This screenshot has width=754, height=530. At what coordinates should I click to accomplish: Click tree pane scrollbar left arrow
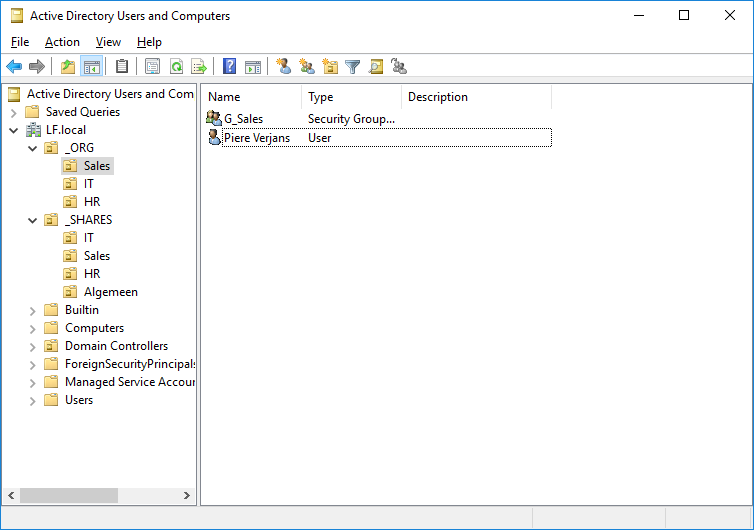click(11, 495)
